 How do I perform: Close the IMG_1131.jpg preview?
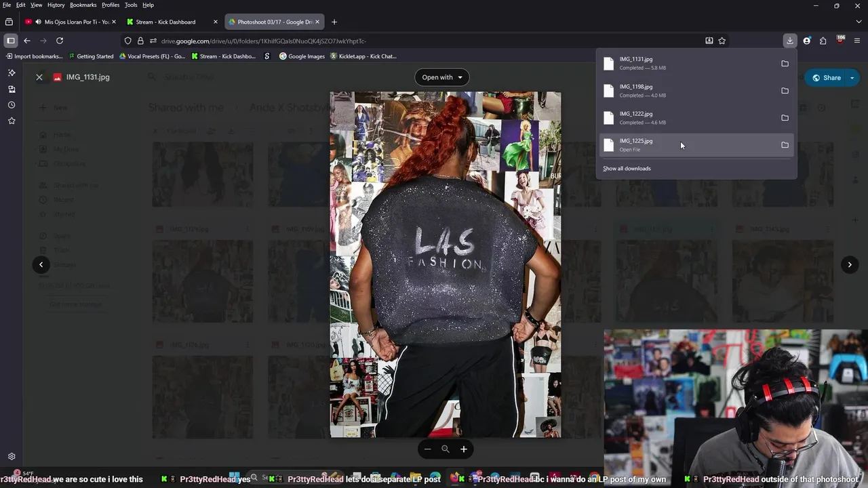39,77
